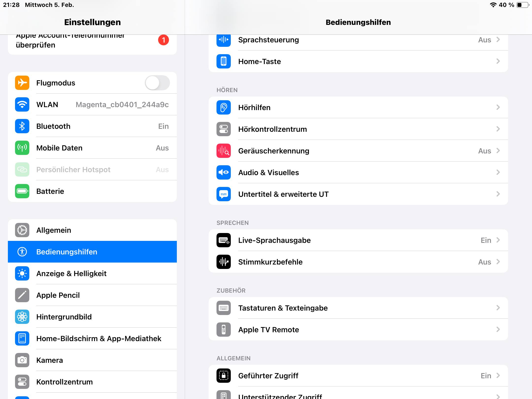Tap the Hörkontrollzentrum icon
Screen dimensions: 532x399
[224, 129]
